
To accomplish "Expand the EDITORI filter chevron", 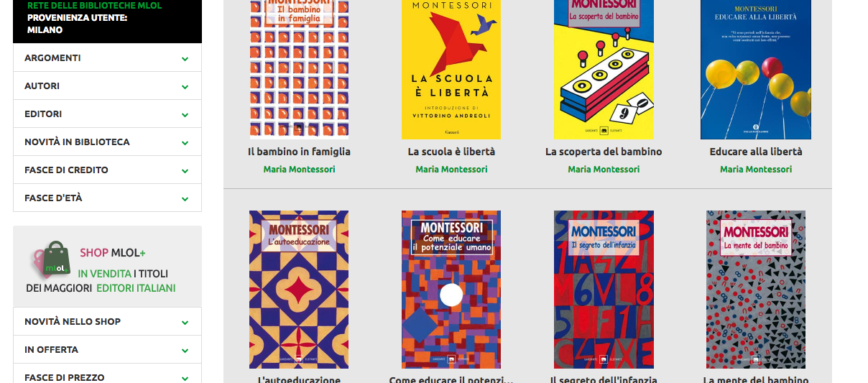I will click(x=185, y=115).
